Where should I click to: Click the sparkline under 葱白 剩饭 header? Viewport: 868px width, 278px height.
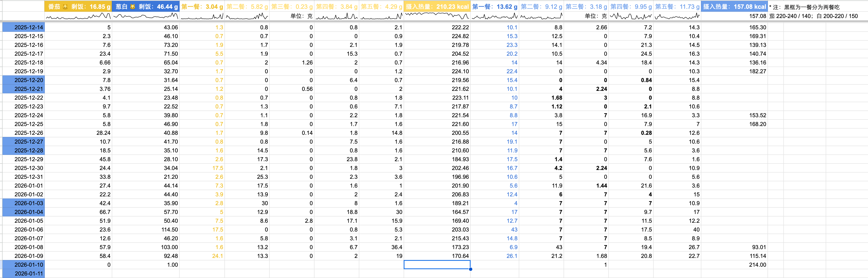146,16
